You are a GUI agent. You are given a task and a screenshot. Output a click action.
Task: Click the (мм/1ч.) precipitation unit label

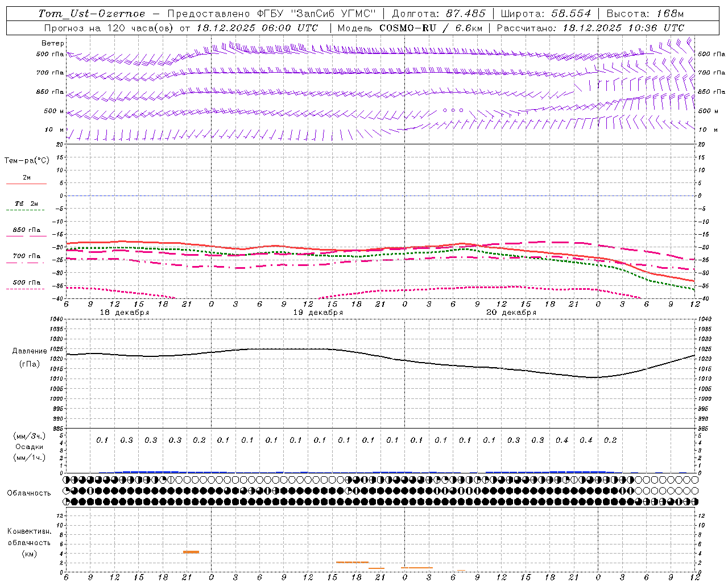(30, 458)
